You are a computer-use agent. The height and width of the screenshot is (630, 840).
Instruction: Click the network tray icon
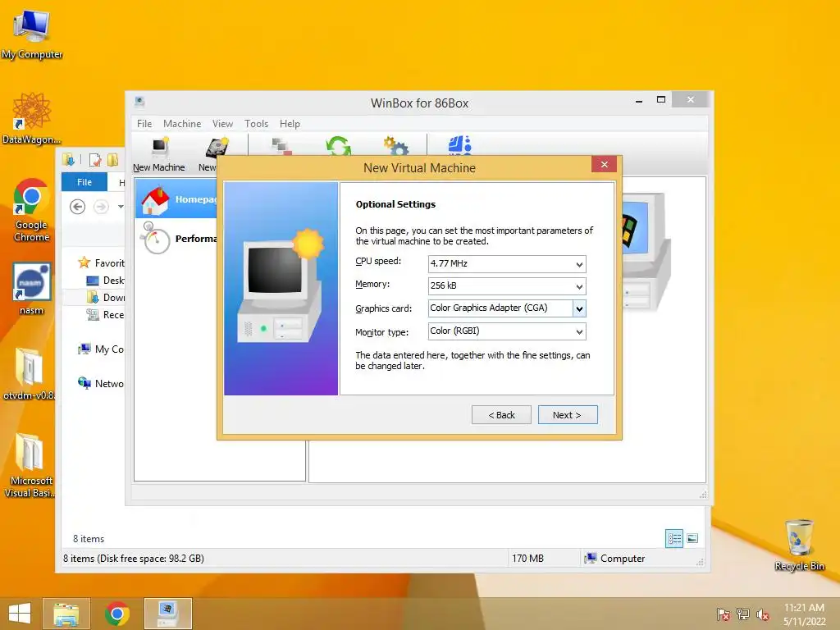click(743, 614)
